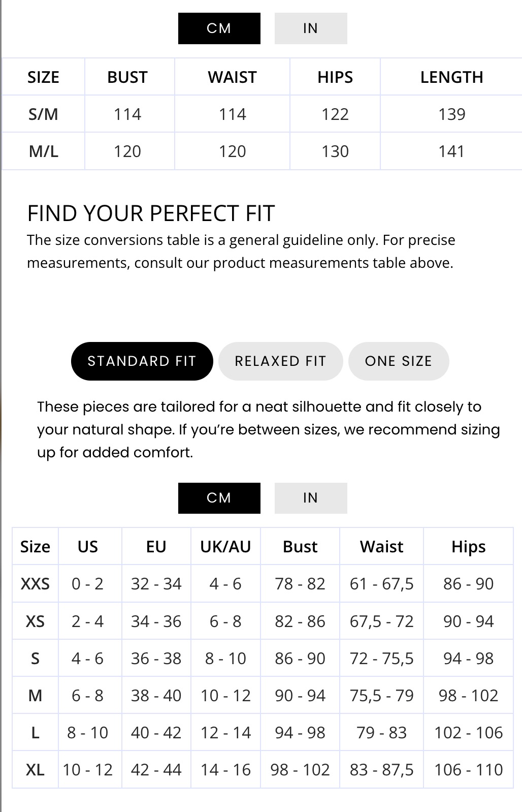Click the S/M size row label
Viewport: 522px width, 812px height.
pos(43,114)
